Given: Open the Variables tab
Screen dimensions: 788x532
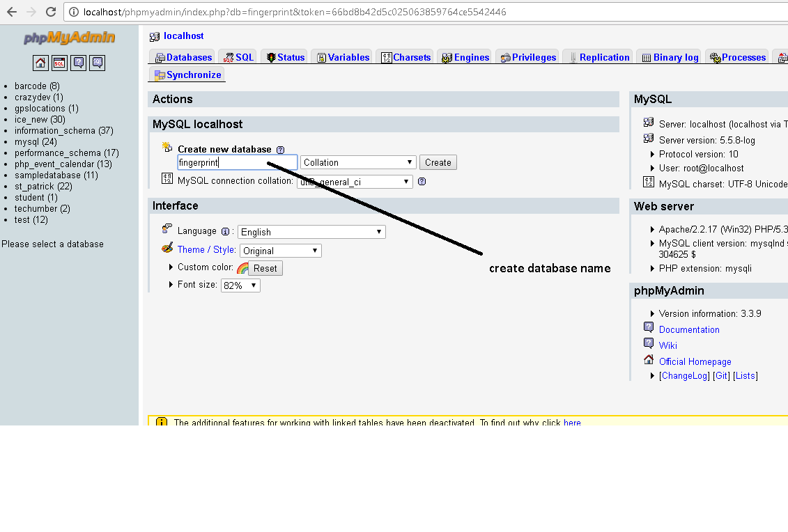Looking at the screenshot, I should [x=343, y=57].
